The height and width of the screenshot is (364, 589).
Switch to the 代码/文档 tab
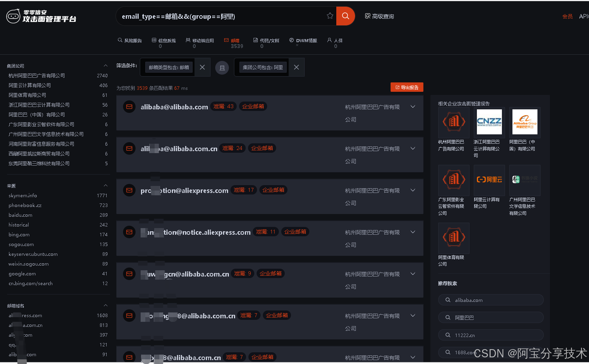(266, 41)
